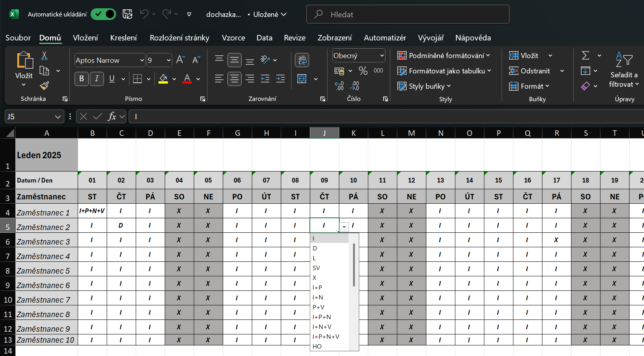This screenshot has height=356, width=644.
Task: Click Formátovat jako tabulku button
Action: point(444,71)
